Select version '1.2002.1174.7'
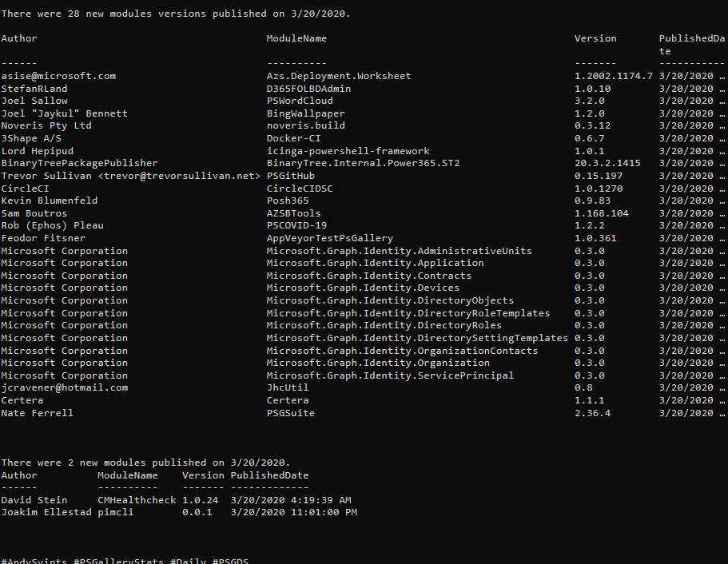The image size is (728, 564). [x=613, y=76]
